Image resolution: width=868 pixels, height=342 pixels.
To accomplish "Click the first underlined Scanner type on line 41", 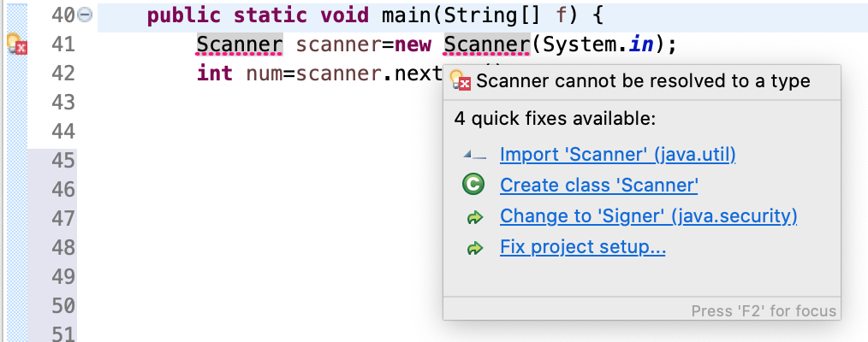I will click(240, 44).
